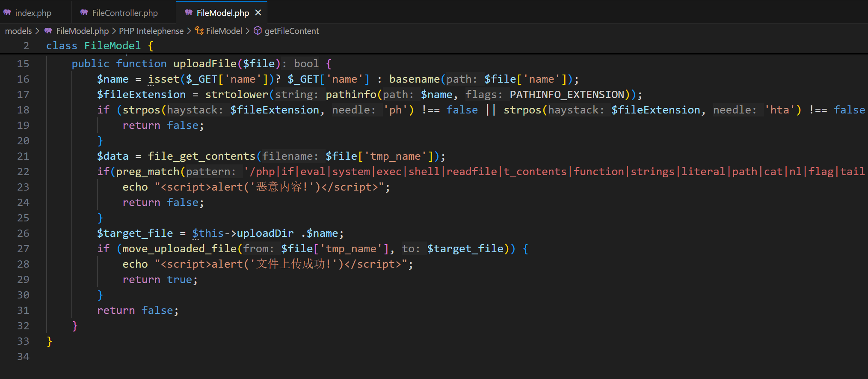Viewport: 868px width, 379px height.
Task: Click the PHP elephant icon on index.php tab
Action: click(x=7, y=13)
